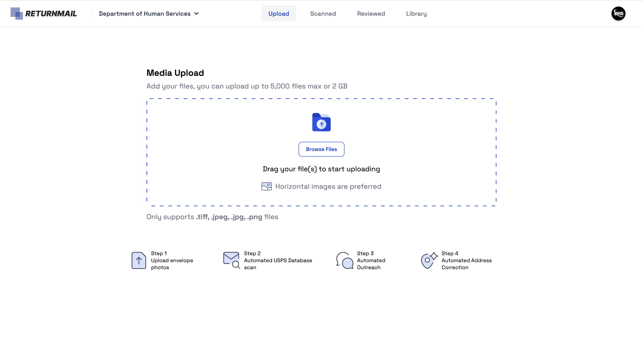
Task: Click the ReturnMail logo icon
Action: pos(17,14)
